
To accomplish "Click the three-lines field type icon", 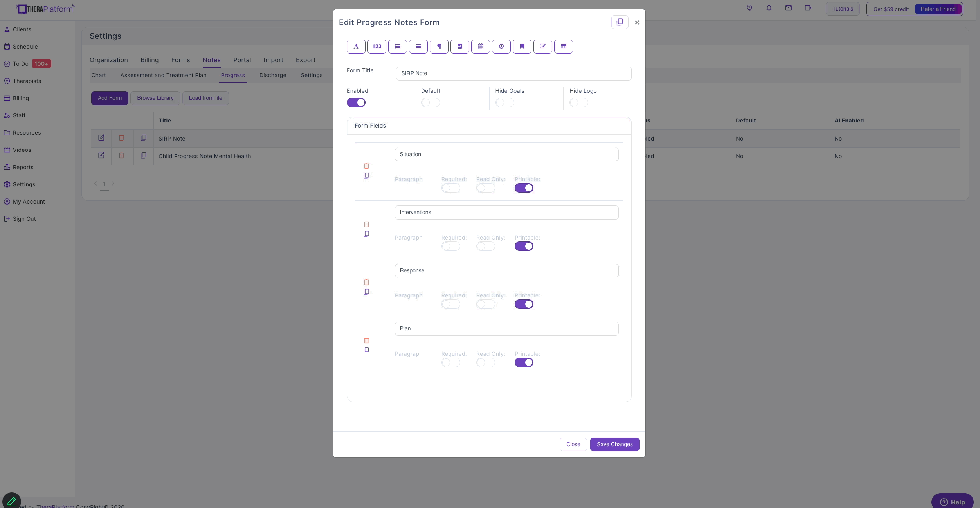I will (418, 46).
